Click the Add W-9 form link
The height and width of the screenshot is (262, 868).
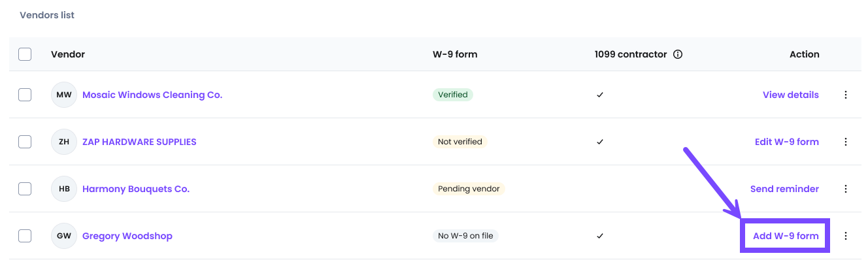[x=786, y=236]
